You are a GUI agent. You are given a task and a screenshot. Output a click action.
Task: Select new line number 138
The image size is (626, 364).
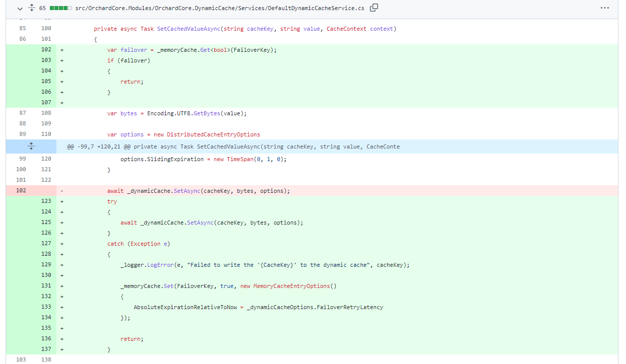(46, 360)
